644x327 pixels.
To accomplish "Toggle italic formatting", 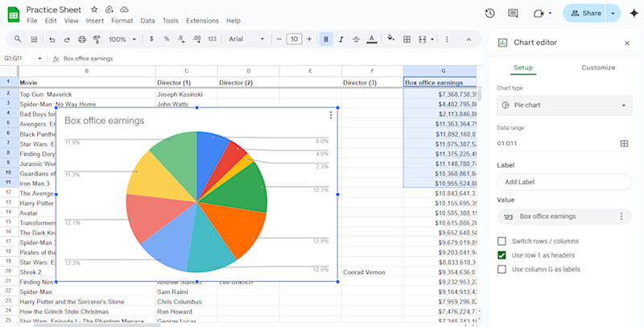I will tap(341, 39).
